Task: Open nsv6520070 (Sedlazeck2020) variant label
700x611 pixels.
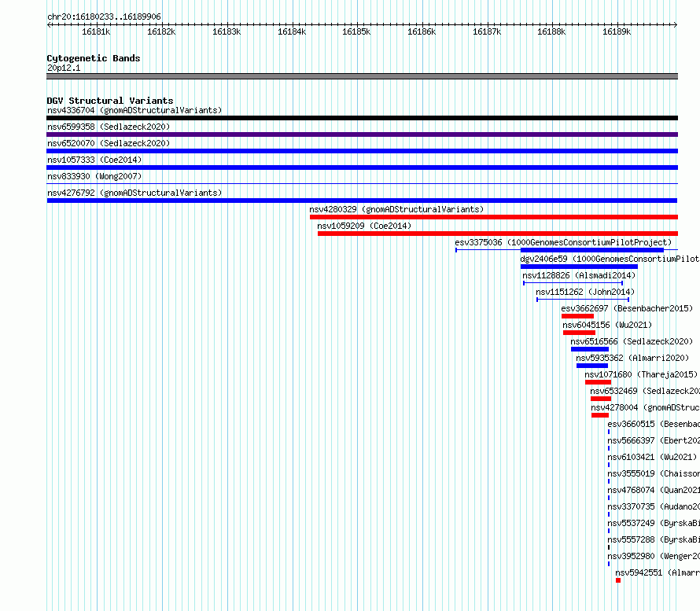Action: point(109,143)
